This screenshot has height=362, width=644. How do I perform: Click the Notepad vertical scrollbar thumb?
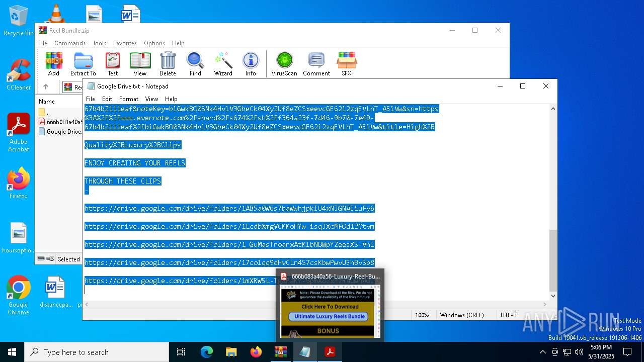pos(553,260)
